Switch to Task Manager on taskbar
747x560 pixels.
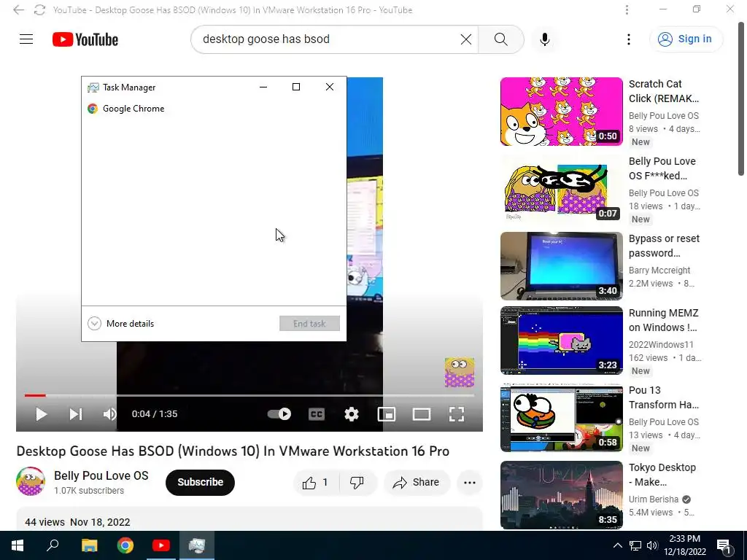196,545
